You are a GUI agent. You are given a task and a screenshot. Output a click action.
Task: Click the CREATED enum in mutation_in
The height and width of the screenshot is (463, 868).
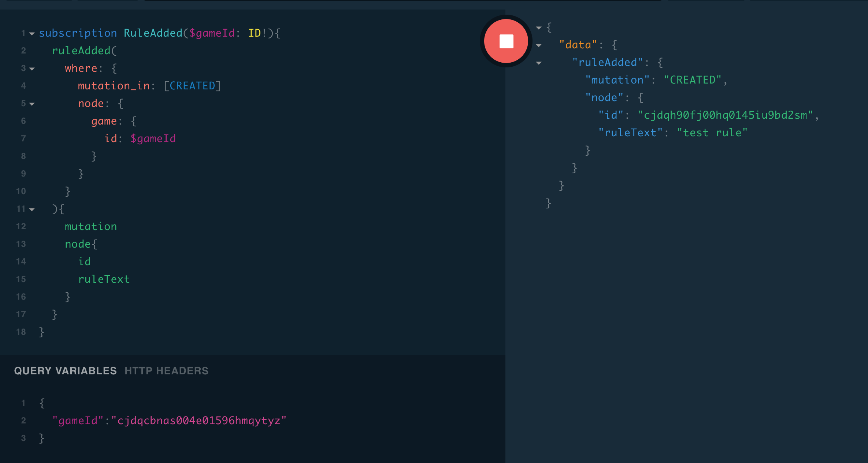click(192, 86)
